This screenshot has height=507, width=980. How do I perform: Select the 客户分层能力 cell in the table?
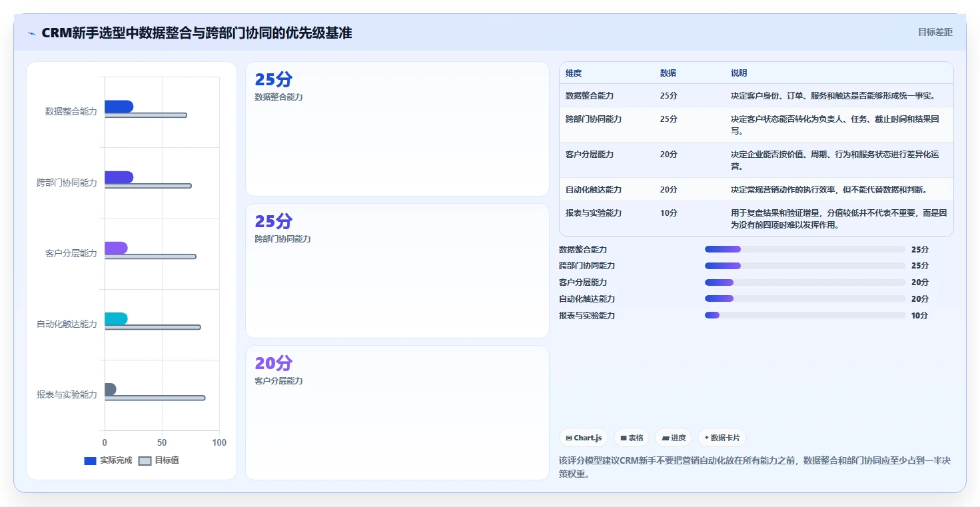click(x=590, y=155)
